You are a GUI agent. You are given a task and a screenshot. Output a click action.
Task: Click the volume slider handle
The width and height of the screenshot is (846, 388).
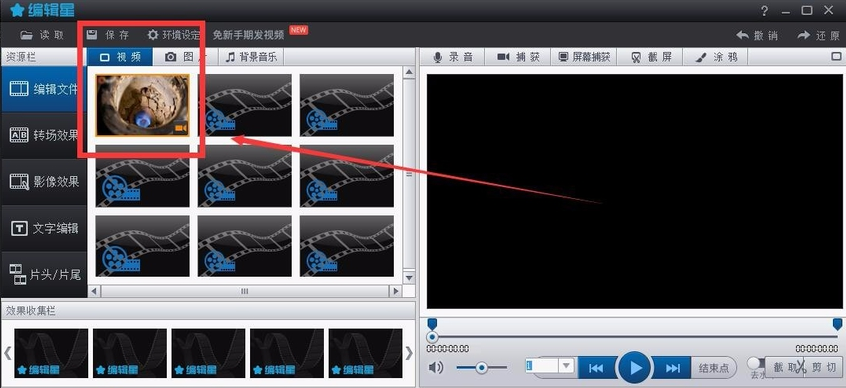point(481,367)
